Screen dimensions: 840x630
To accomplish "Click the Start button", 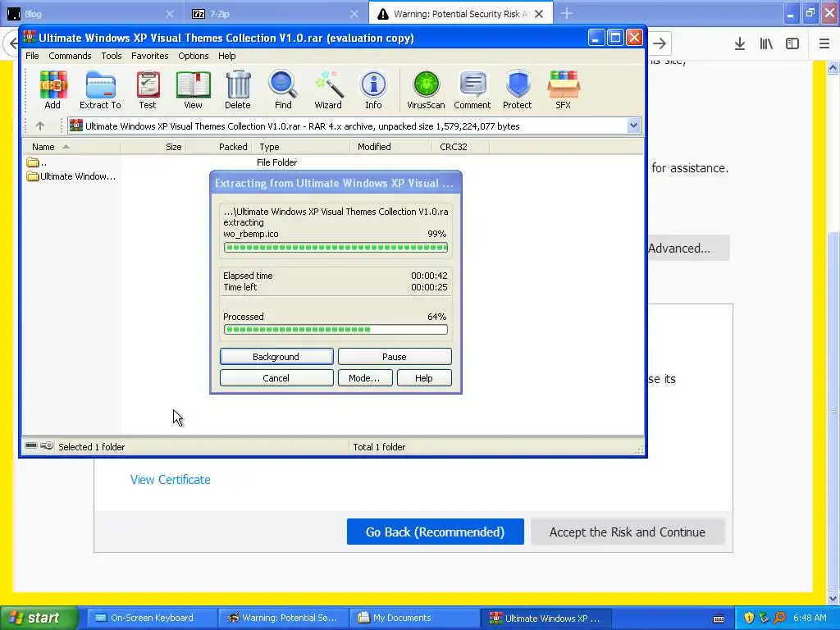I will click(x=39, y=618).
